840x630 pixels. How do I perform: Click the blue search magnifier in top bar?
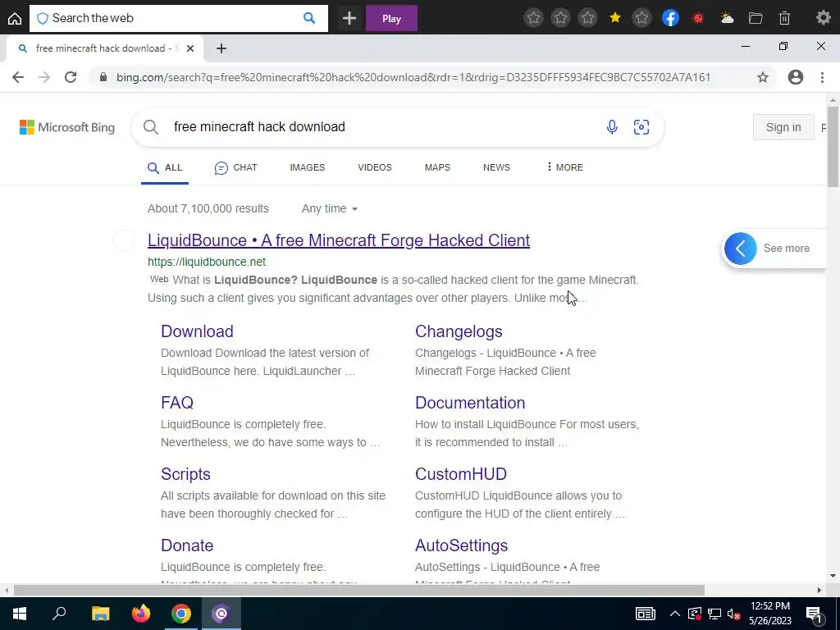click(x=309, y=18)
